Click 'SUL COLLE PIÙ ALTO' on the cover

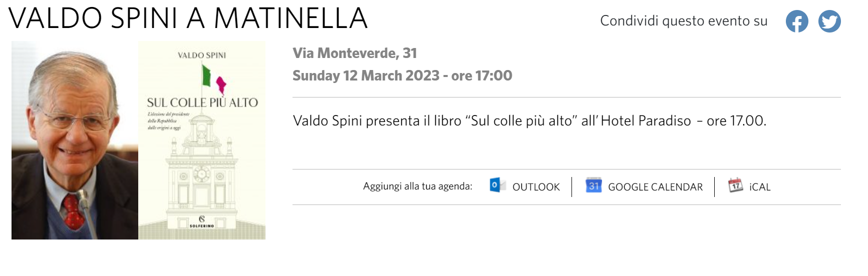(x=202, y=102)
